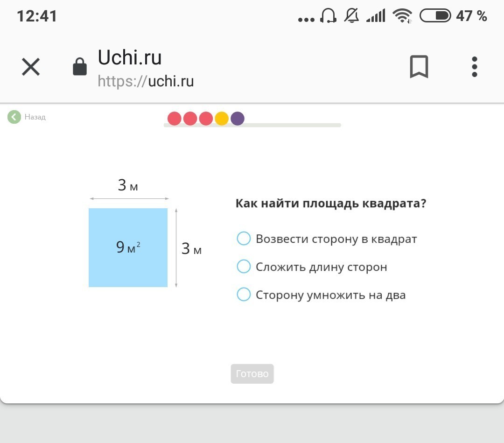Click the progress bar track

pyautogui.click(x=293, y=125)
